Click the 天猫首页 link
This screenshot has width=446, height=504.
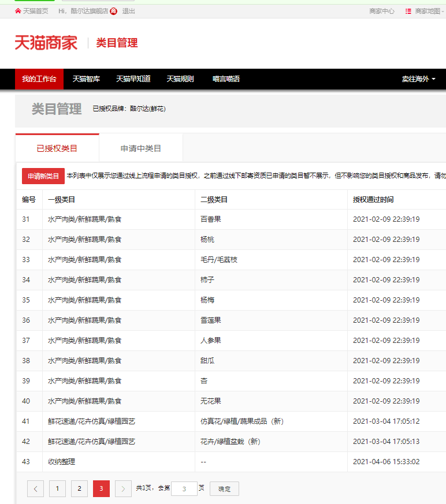(x=35, y=11)
